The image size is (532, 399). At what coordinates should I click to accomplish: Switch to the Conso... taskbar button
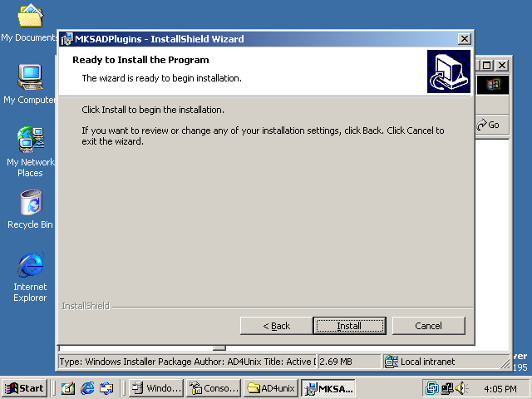[214, 388]
